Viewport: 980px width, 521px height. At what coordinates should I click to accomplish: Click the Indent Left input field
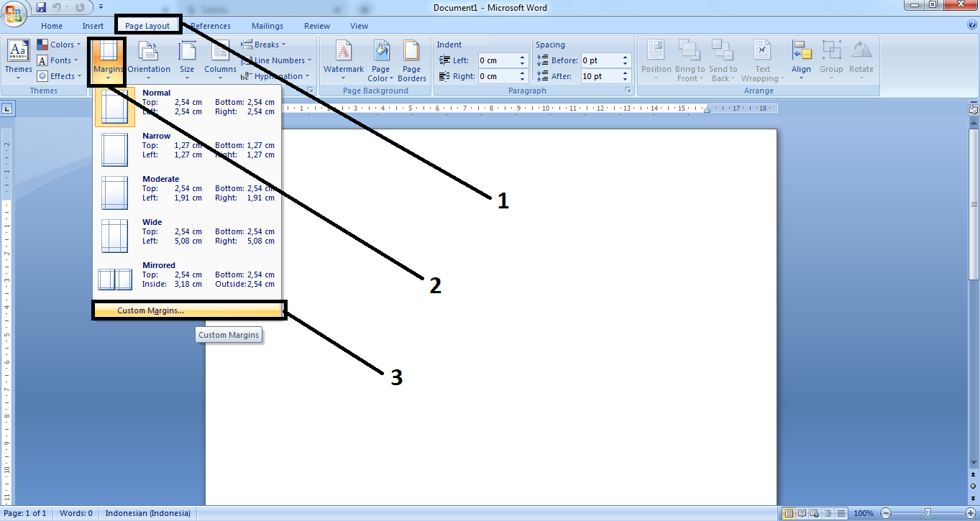(498, 60)
